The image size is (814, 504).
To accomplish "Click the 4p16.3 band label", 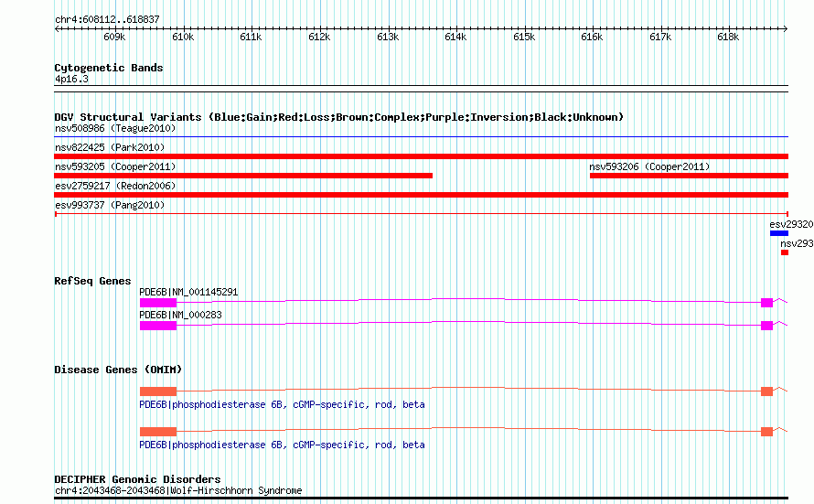I will tap(71, 80).
